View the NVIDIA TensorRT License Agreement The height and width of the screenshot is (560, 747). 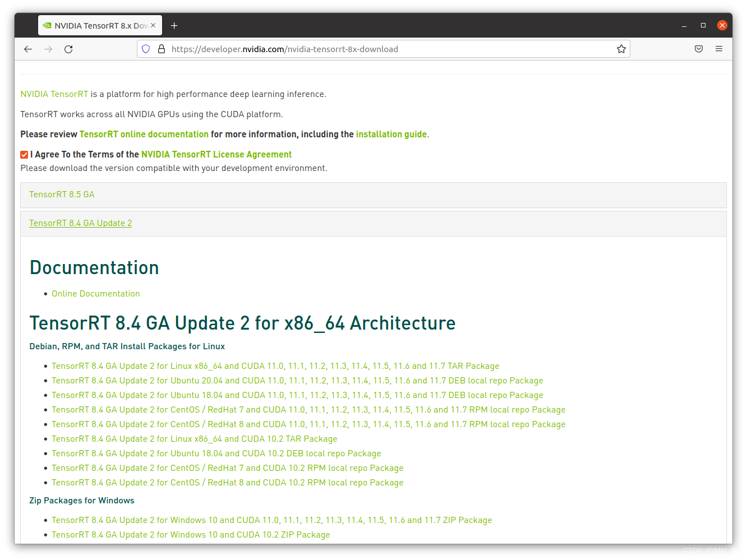pyautogui.click(x=216, y=154)
